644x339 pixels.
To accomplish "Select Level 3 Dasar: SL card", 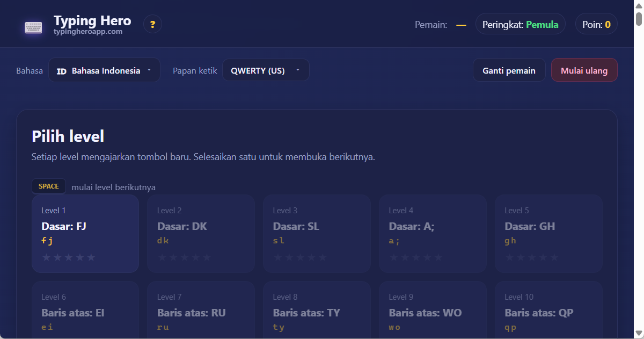I will [317, 234].
